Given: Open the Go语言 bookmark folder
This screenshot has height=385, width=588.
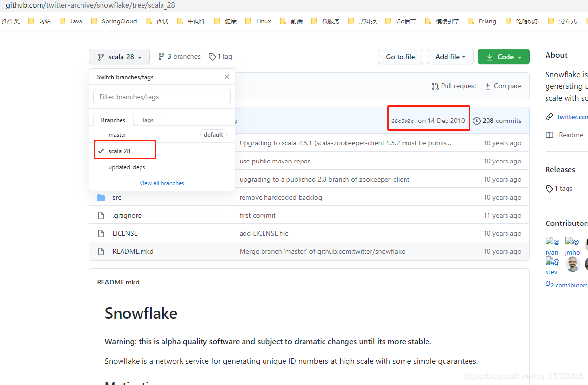Looking at the screenshot, I should click(x=401, y=21).
